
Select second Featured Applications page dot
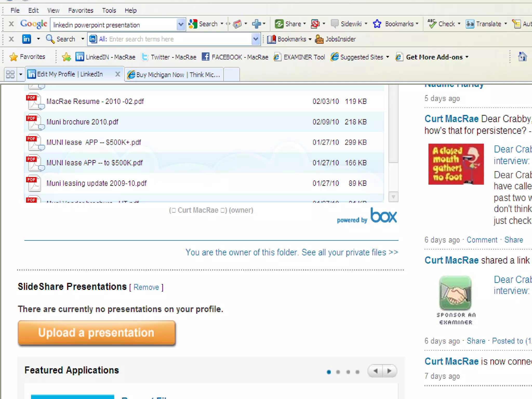(338, 372)
